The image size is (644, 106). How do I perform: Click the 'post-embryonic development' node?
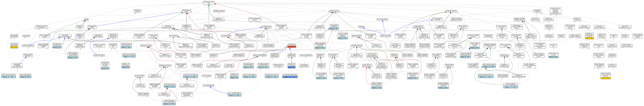click(x=57, y=46)
